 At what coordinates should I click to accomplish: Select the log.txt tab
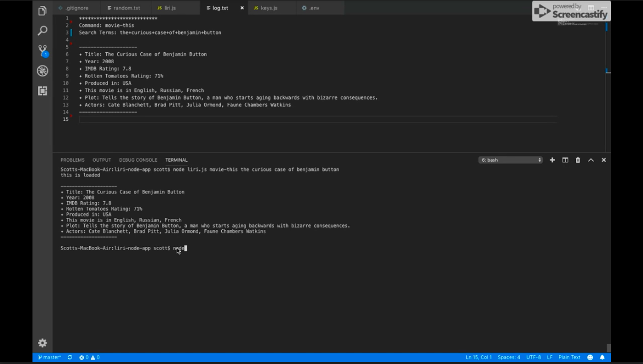220,8
